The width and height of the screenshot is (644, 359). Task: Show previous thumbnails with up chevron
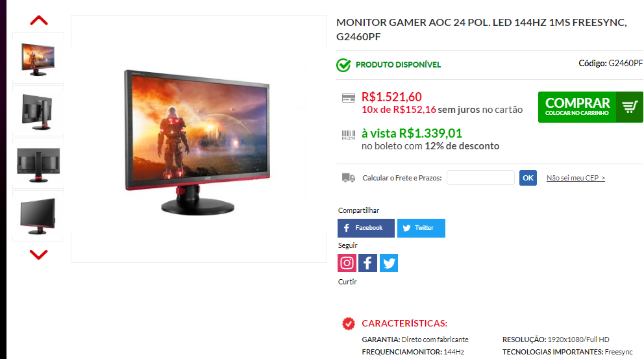pyautogui.click(x=38, y=20)
